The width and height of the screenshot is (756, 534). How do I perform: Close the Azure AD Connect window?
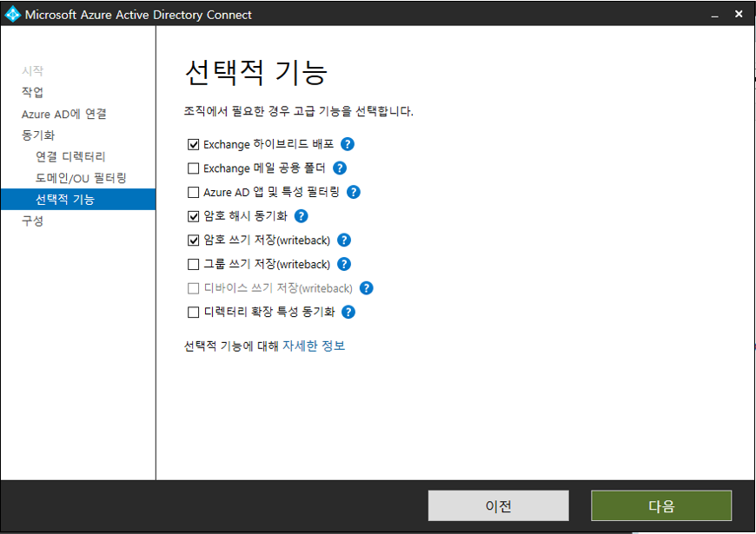point(738,14)
